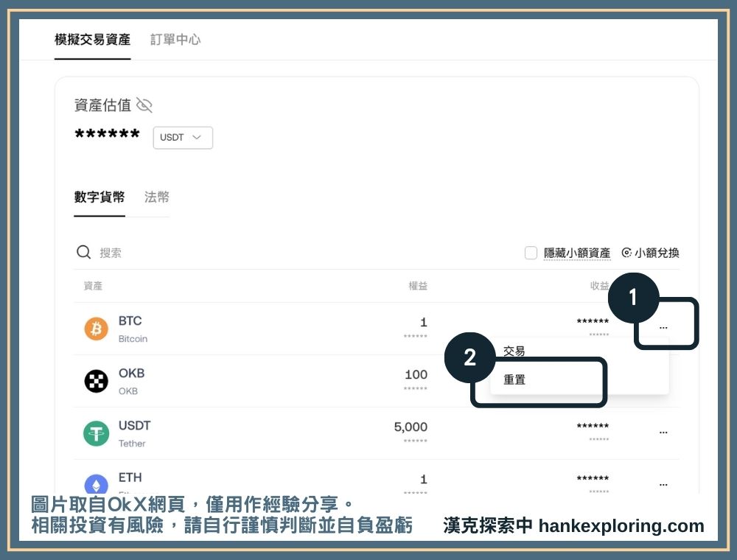Click the 100 OKB equity value
The width and height of the screenshot is (737, 560).
click(x=416, y=374)
